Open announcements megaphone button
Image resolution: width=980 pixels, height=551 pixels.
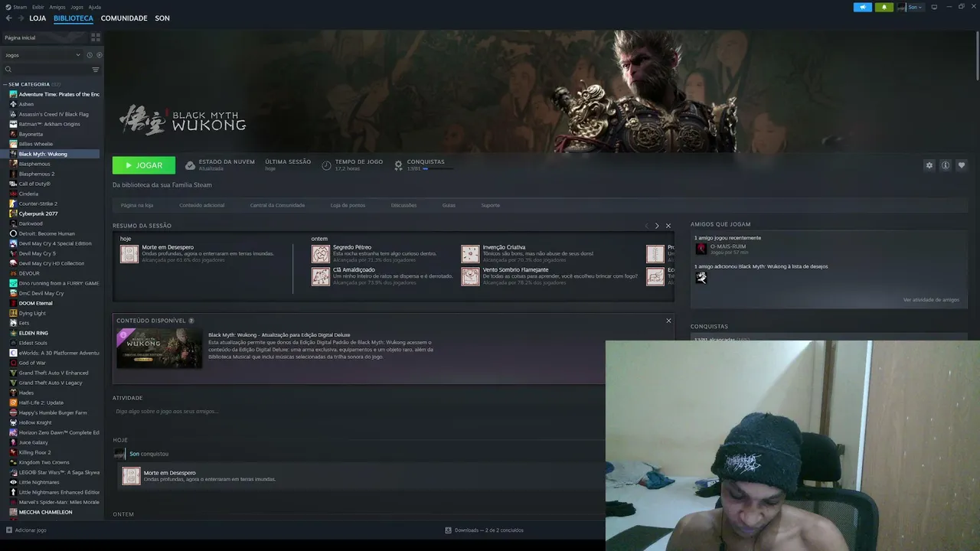863,7
